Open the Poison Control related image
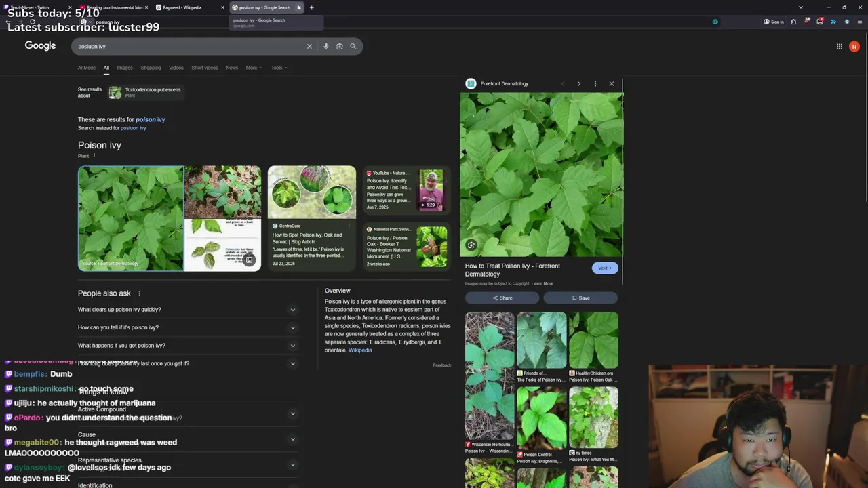 click(x=541, y=424)
